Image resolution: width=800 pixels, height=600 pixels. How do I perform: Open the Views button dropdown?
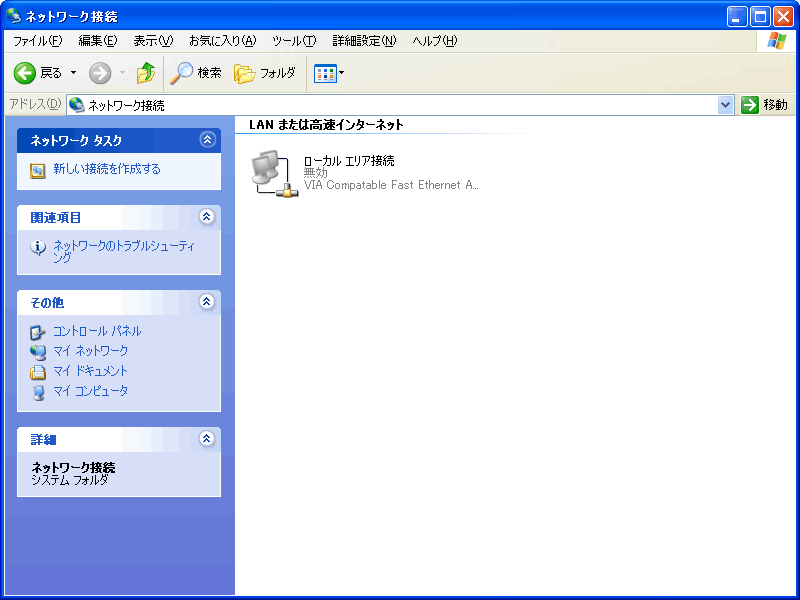328,73
